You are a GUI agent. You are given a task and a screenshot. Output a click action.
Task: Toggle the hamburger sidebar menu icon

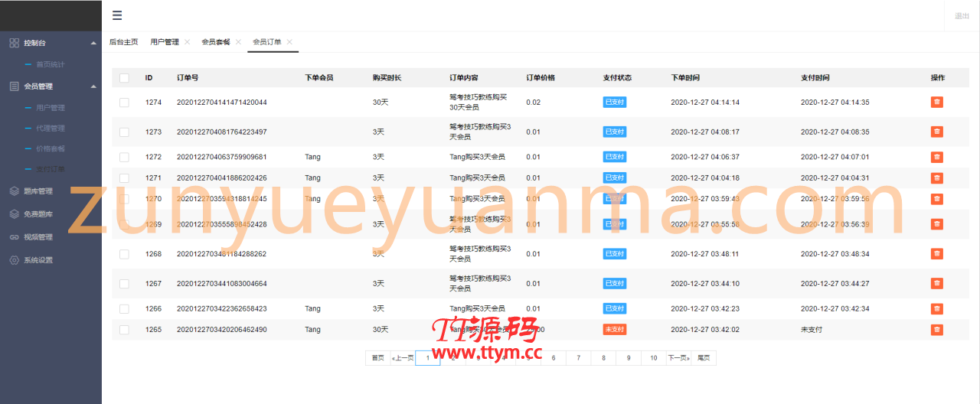tap(116, 15)
